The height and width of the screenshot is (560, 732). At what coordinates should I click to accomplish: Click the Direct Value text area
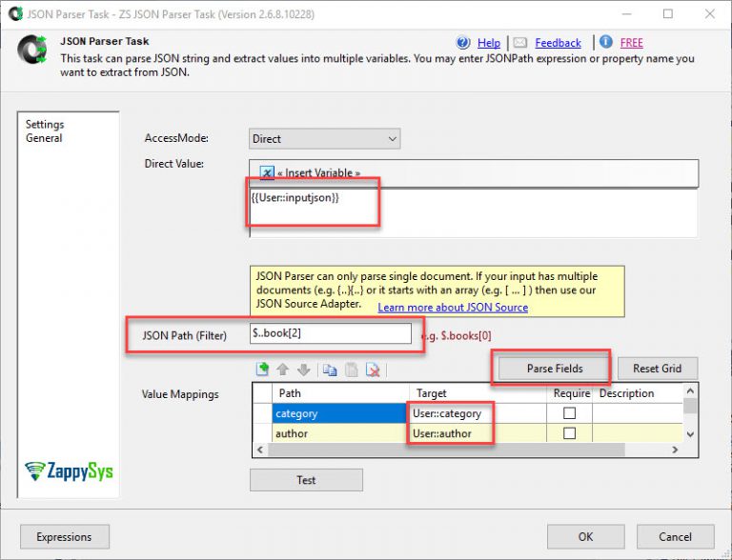click(474, 213)
